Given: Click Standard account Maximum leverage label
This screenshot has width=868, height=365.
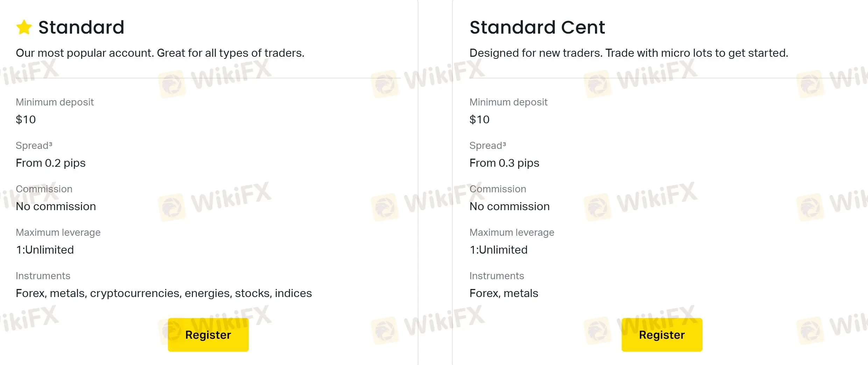Looking at the screenshot, I should 58,232.
